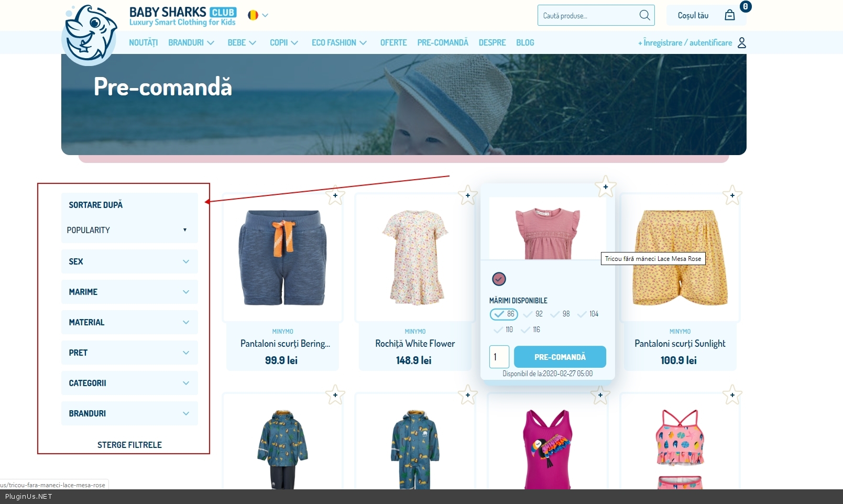
Task: Expand the MARIME filter
Action: pos(129,292)
